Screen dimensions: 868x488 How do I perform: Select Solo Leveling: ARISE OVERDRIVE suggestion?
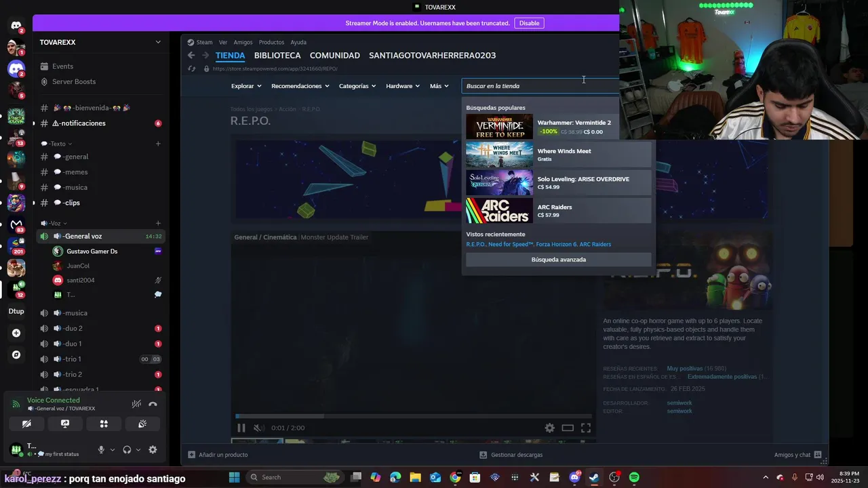point(558,183)
